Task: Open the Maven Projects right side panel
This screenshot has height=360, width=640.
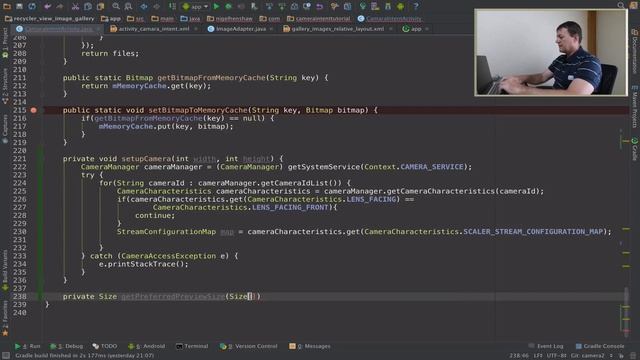Action: (x=635, y=107)
